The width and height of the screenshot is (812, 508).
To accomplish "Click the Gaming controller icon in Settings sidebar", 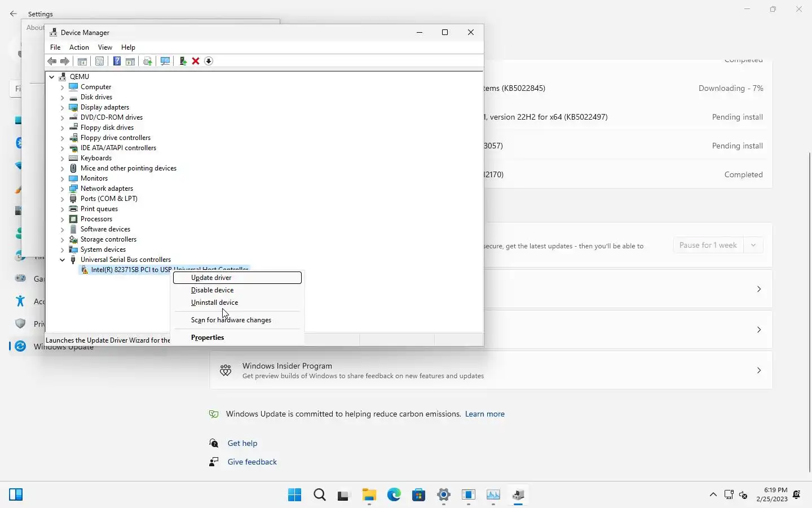I will click(20, 278).
